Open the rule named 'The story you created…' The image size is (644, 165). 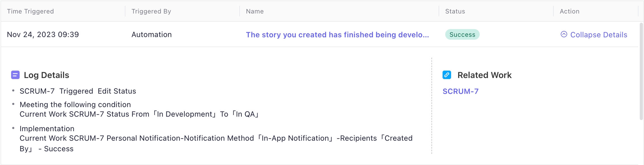click(x=337, y=35)
